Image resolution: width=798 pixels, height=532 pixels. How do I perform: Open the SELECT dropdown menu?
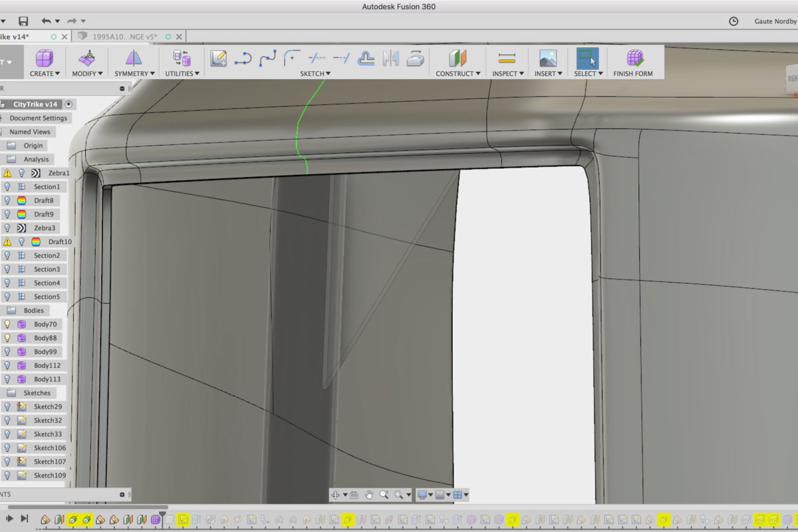[588, 74]
